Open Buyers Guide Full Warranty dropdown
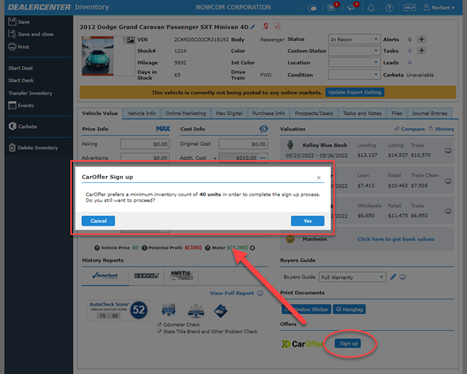This screenshot has height=374, width=467. (x=353, y=277)
